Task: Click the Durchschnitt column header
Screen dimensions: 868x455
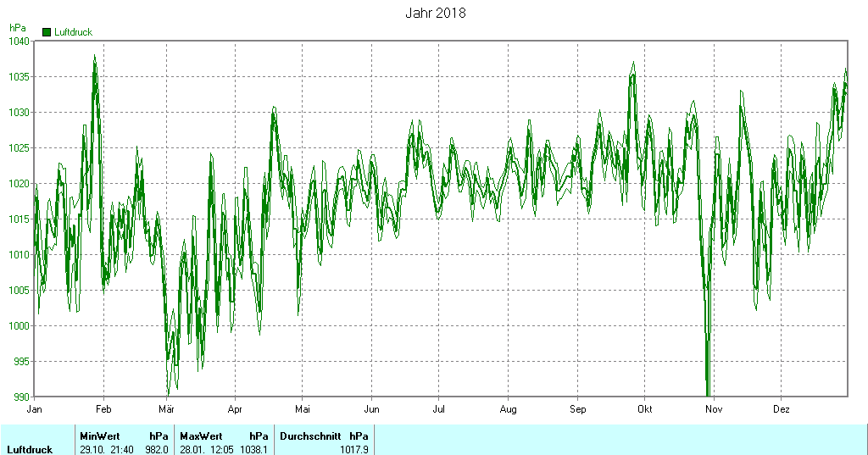Action: [x=310, y=436]
